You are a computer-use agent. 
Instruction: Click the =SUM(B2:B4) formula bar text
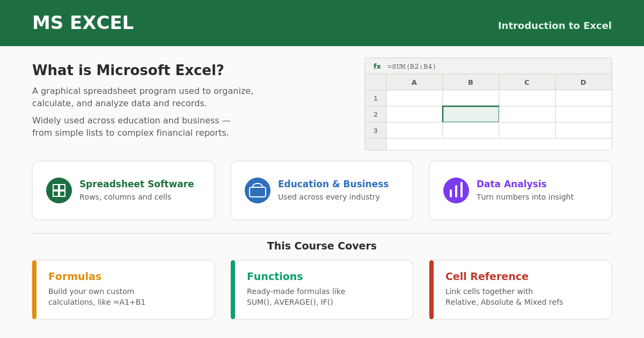tap(412, 67)
